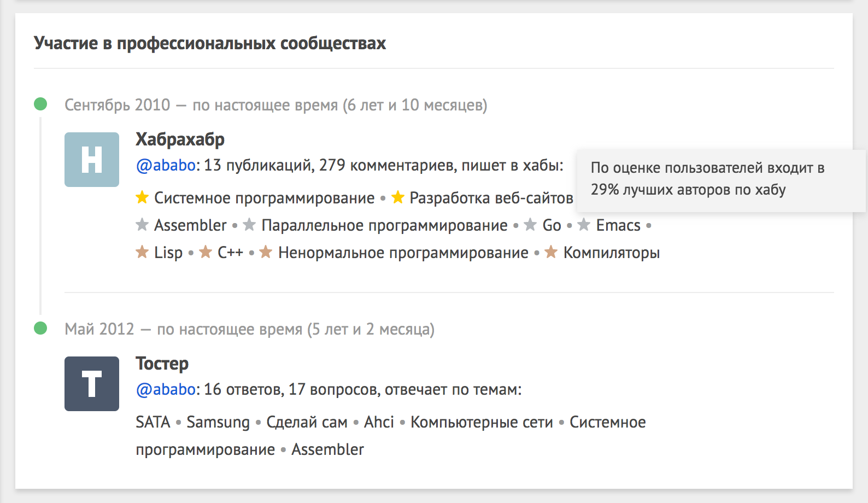The width and height of the screenshot is (868, 503).
Task: Select the Компьютерные сети topic
Action: click(x=482, y=422)
